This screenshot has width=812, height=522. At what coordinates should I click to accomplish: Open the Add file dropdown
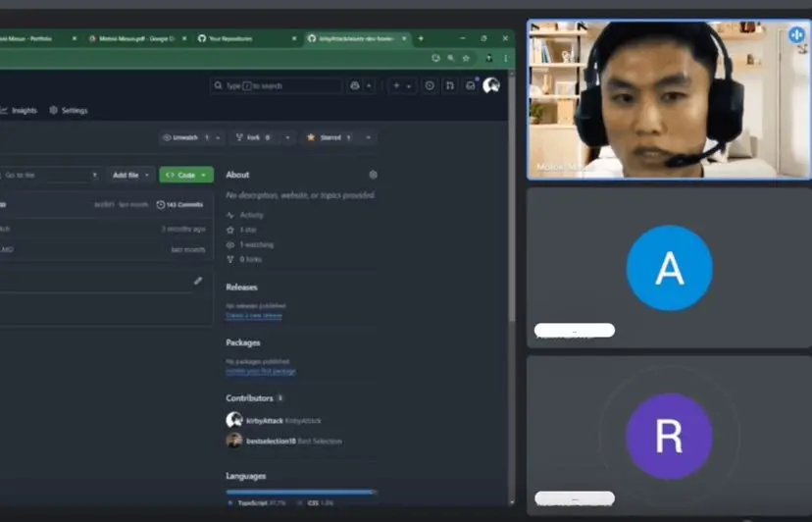130,176
